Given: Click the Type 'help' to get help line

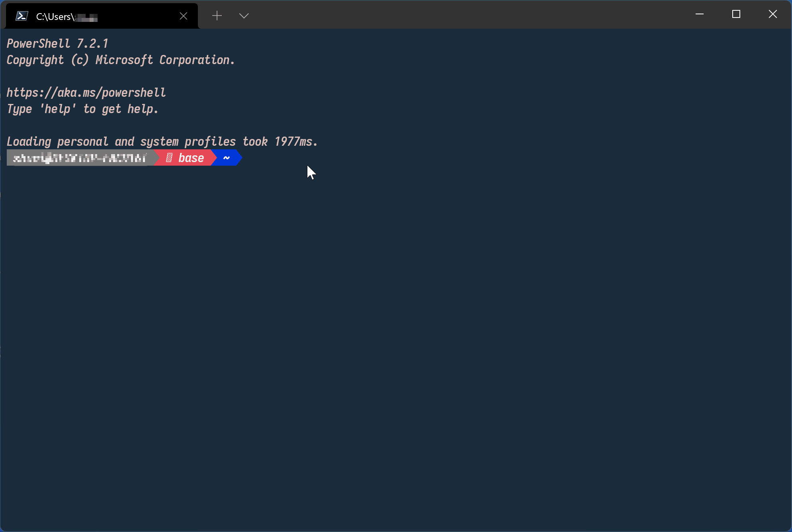Looking at the screenshot, I should (x=82, y=109).
